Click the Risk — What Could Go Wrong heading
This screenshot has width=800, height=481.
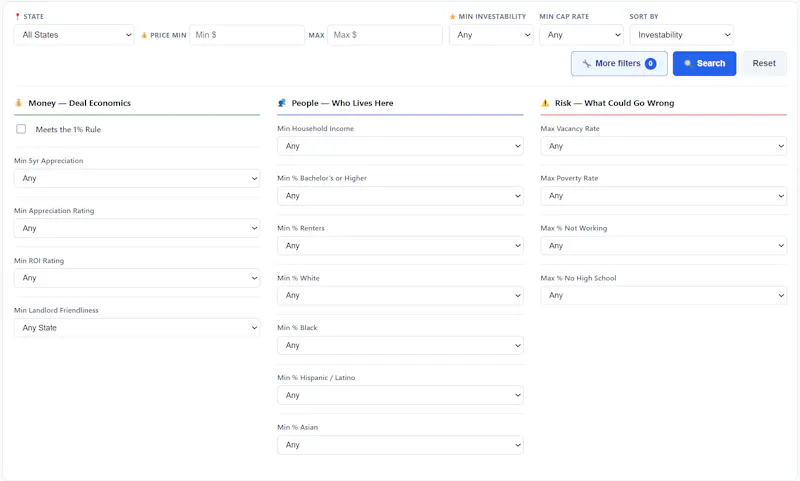614,103
